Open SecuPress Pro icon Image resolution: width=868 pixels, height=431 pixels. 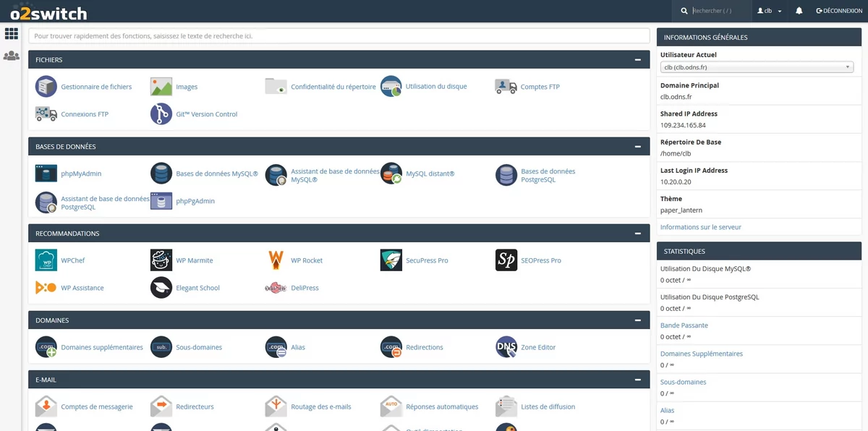391,260
